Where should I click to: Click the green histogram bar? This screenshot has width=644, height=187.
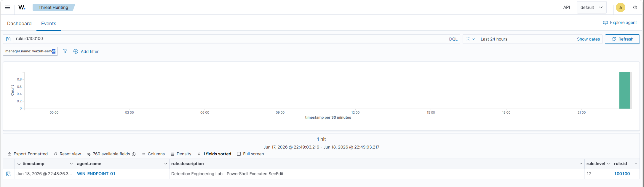click(x=624, y=90)
